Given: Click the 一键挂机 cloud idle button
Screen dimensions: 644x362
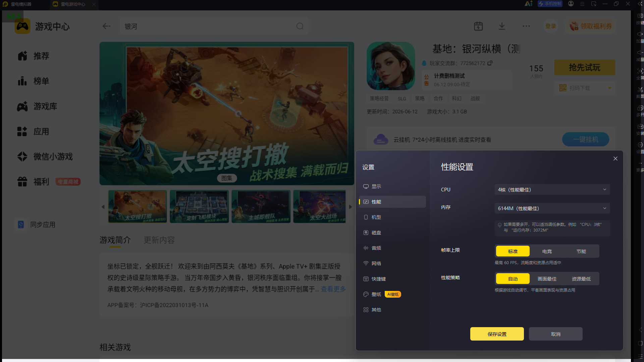Looking at the screenshot, I should 586,139.
